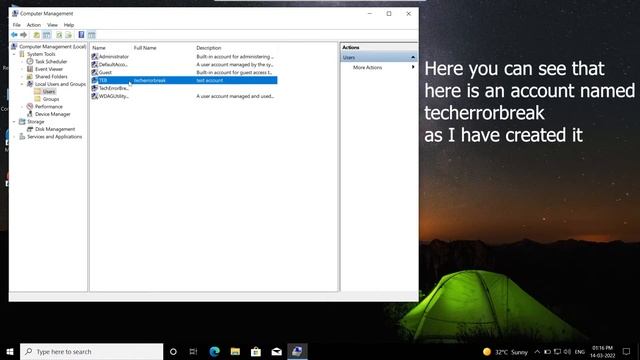Open the More Actions submenu arrow
The width and height of the screenshot is (640, 360).
pyautogui.click(x=413, y=67)
